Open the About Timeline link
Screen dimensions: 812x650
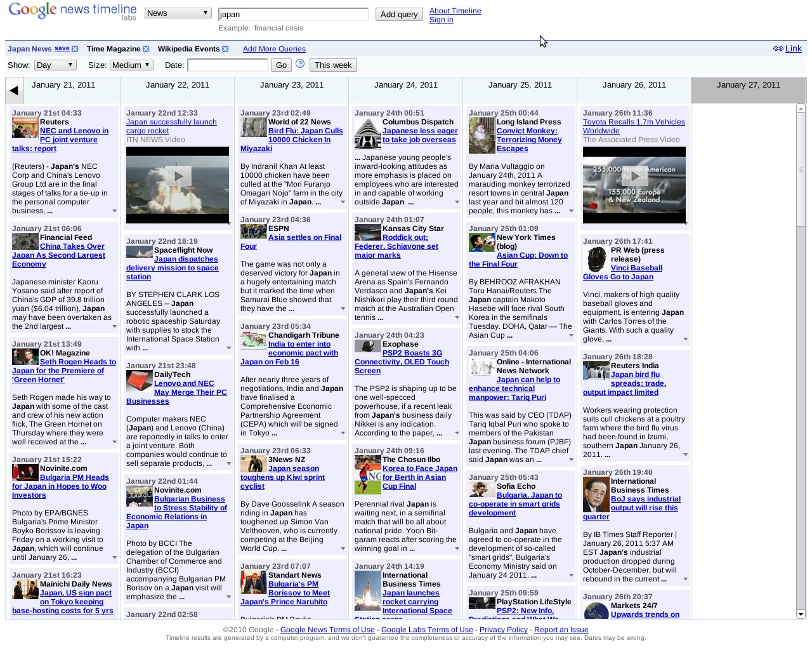(455, 11)
